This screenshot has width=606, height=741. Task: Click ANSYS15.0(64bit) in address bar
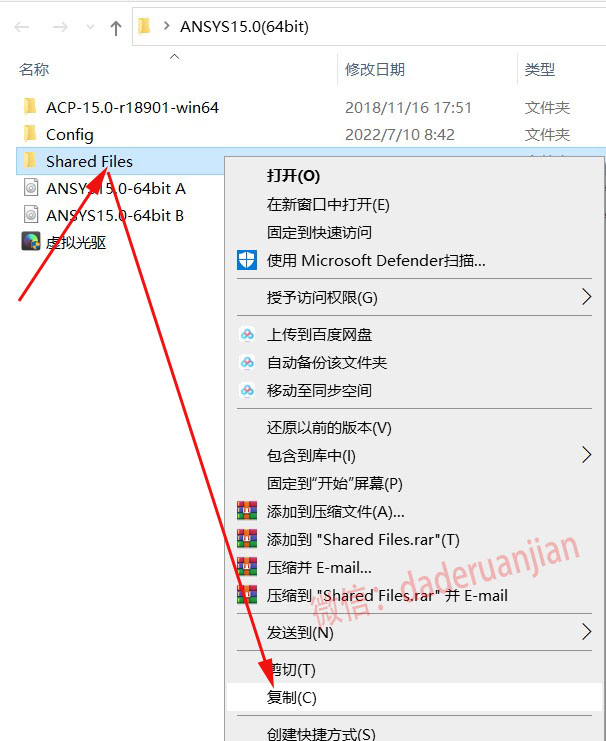coord(244,26)
